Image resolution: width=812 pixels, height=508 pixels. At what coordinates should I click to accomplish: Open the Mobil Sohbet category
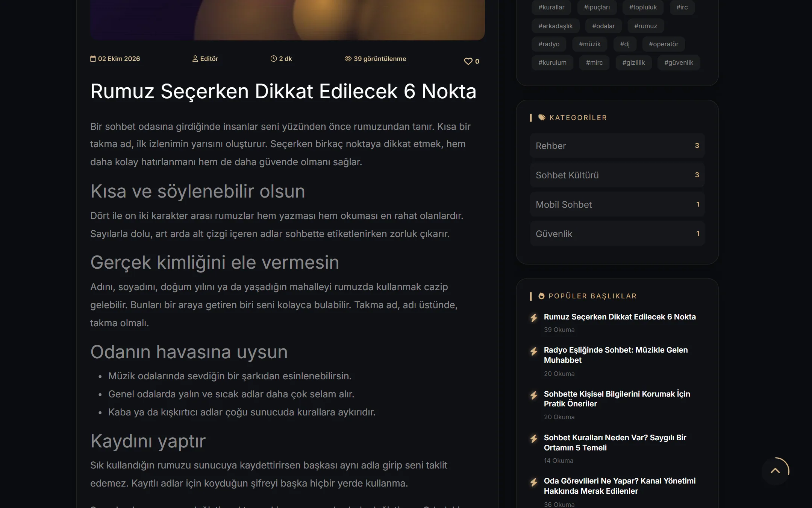point(617,204)
